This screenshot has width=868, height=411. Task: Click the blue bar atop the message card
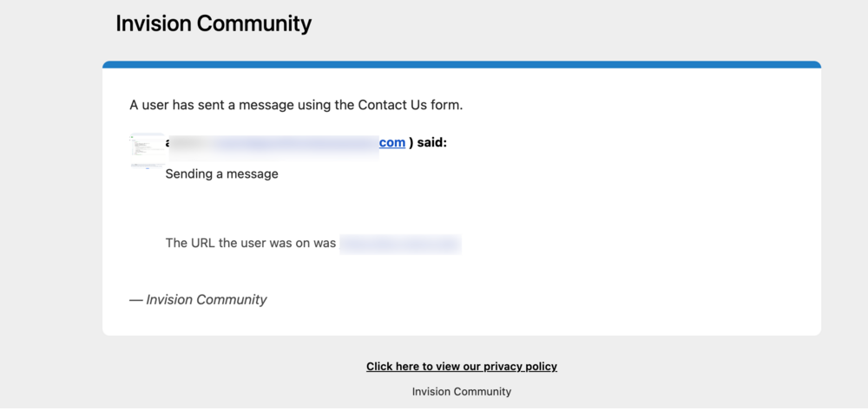click(x=462, y=65)
